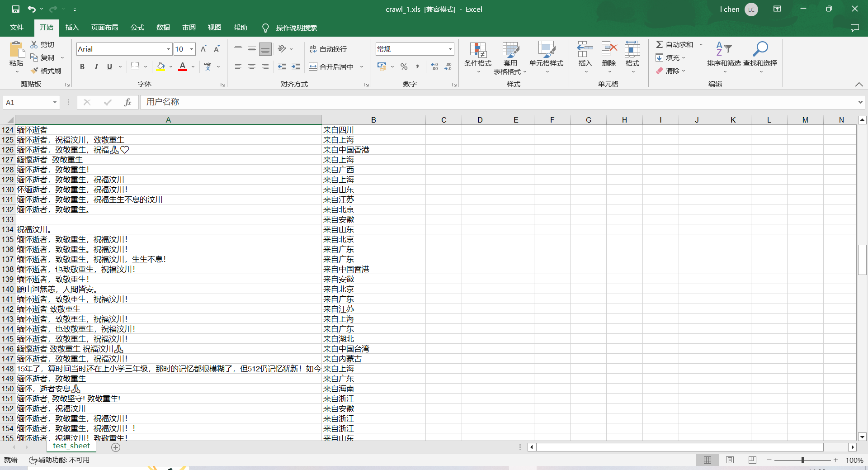Increase font size with larger A icon
The width and height of the screenshot is (868, 470).
[x=203, y=49]
